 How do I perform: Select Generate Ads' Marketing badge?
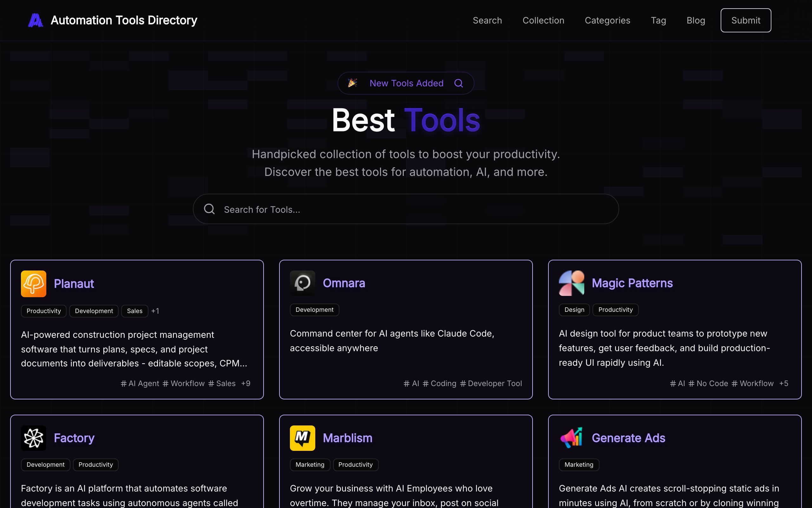click(x=579, y=465)
